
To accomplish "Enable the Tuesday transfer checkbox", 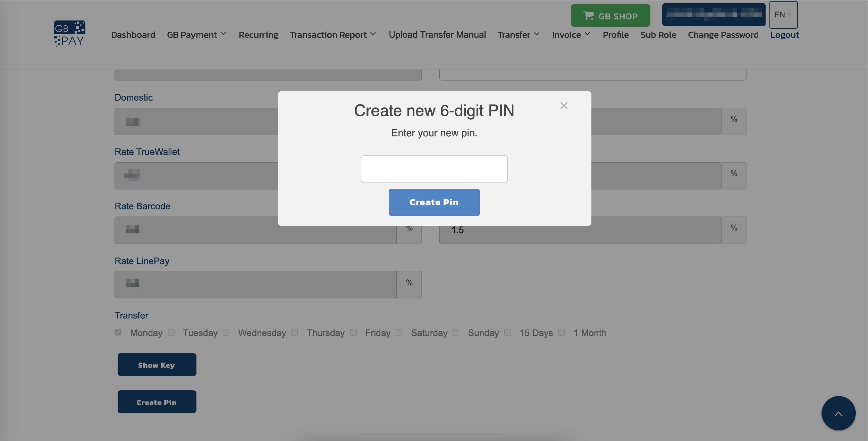I will (171, 332).
